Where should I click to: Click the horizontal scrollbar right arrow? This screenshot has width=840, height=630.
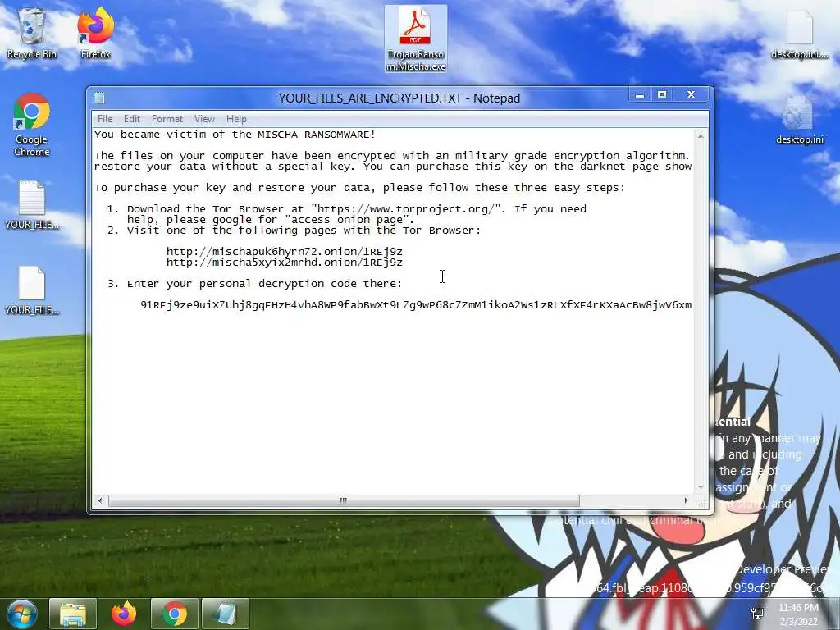pos(687,501)
